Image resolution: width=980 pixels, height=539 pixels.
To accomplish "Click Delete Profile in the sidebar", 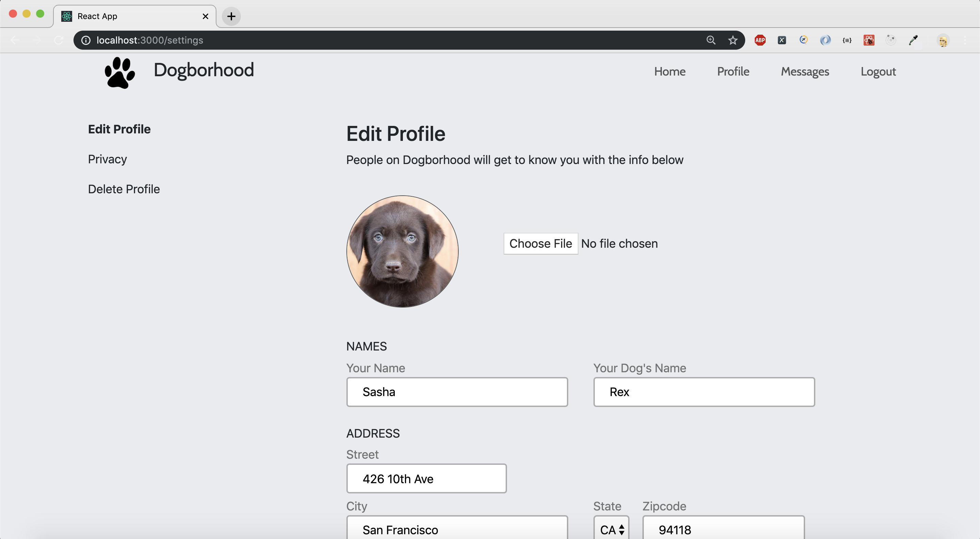I will (124, 189).
